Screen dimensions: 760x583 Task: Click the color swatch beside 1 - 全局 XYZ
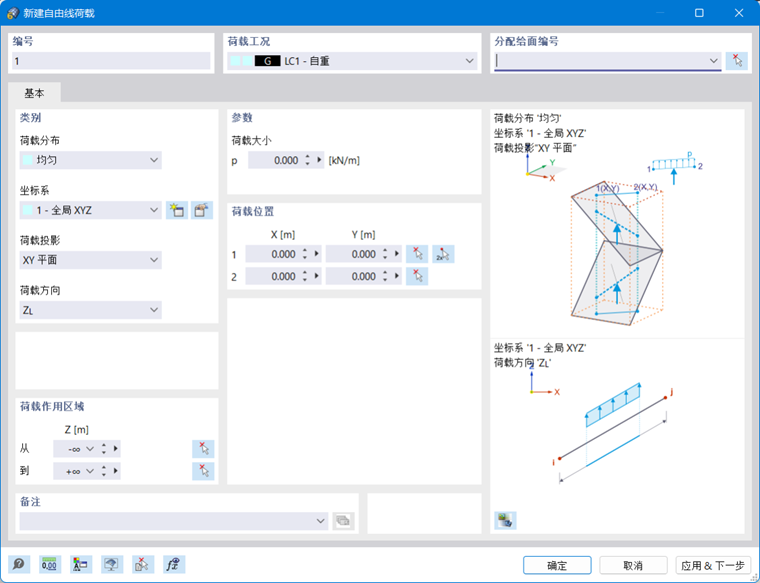click(x=28, y=210)
